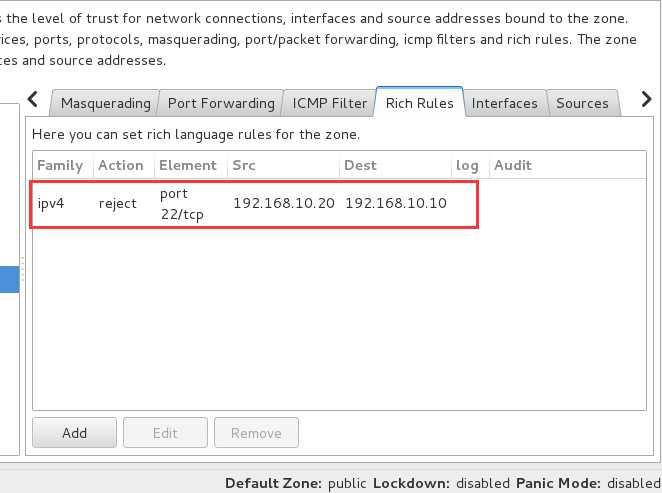
Task: Click the log column header
Action: pyautogui.click(x=469, y=165)
